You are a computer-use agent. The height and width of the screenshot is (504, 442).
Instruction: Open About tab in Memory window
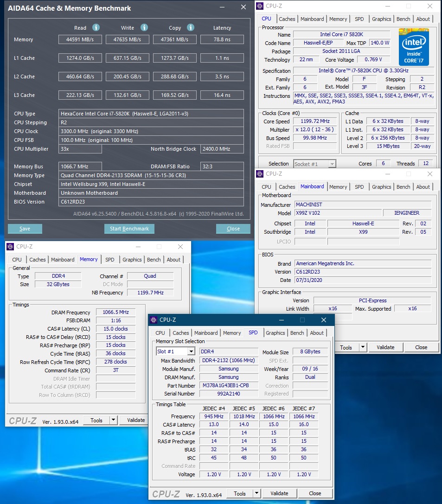point(173,259)
